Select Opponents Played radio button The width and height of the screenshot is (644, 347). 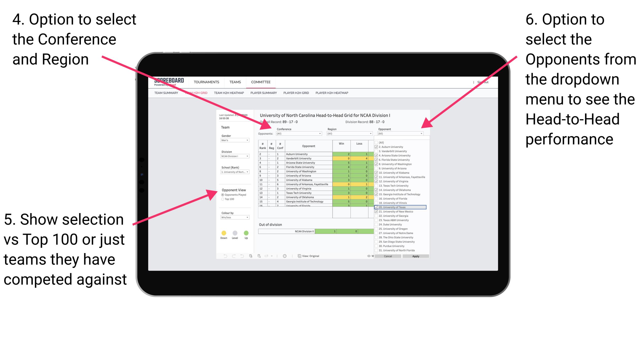click(x=222, y=195)
